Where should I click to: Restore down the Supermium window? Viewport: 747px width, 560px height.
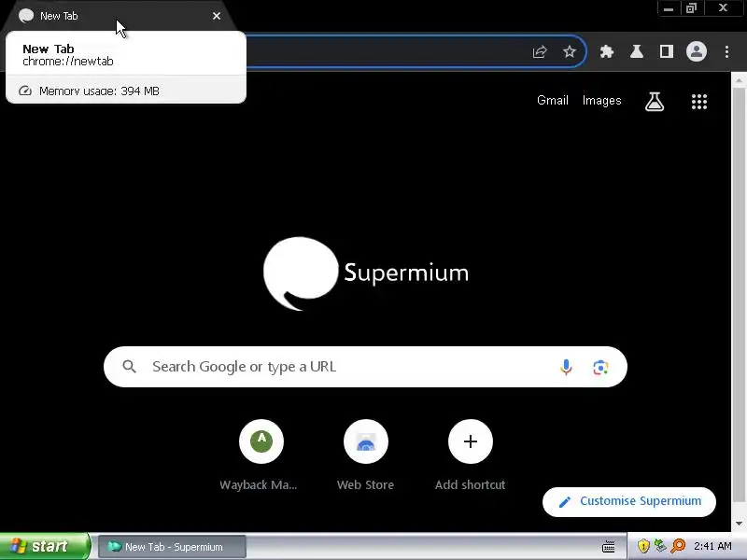click(691, 8)
